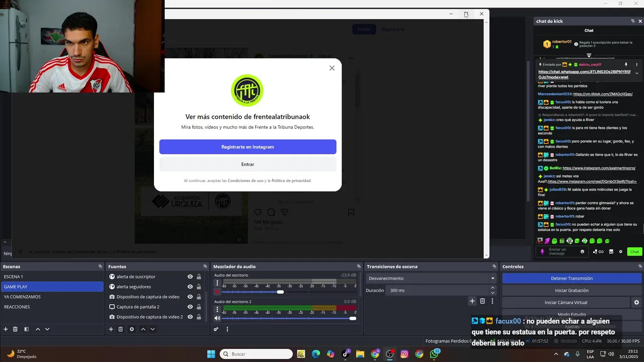The height and width of the screenshot is (362, 644).
Task: Pop out the Mezclador de audio dock
Action: [359, 266]
